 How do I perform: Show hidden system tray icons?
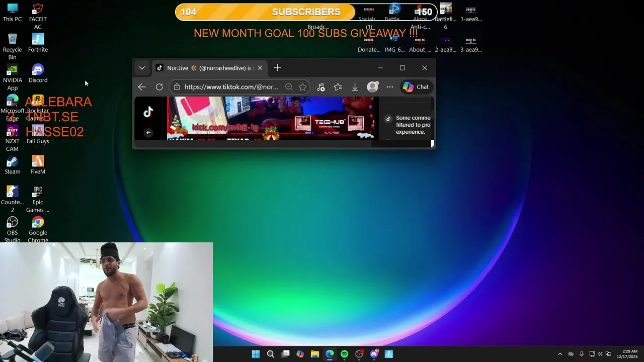(560, 354)
